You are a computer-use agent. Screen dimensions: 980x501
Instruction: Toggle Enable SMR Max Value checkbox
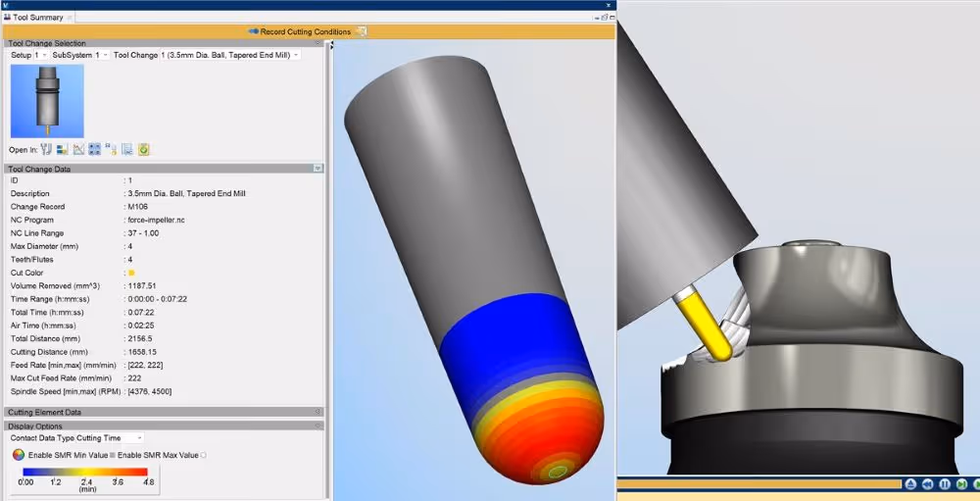coord(204,455)
